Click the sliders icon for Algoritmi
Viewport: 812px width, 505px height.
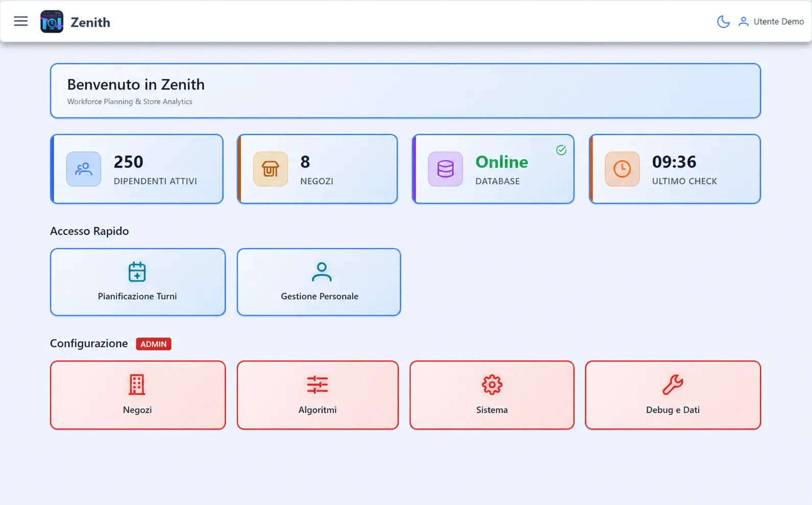click(317, 384)
